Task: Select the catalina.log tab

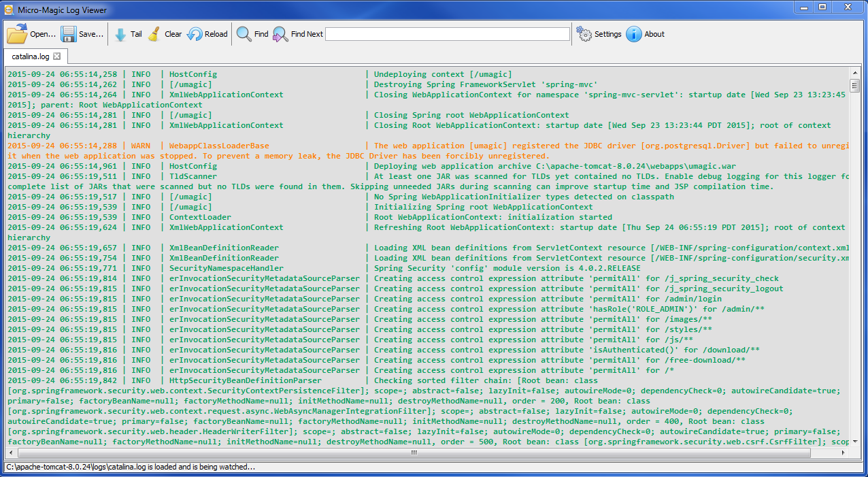Action: tap(31, 56)
